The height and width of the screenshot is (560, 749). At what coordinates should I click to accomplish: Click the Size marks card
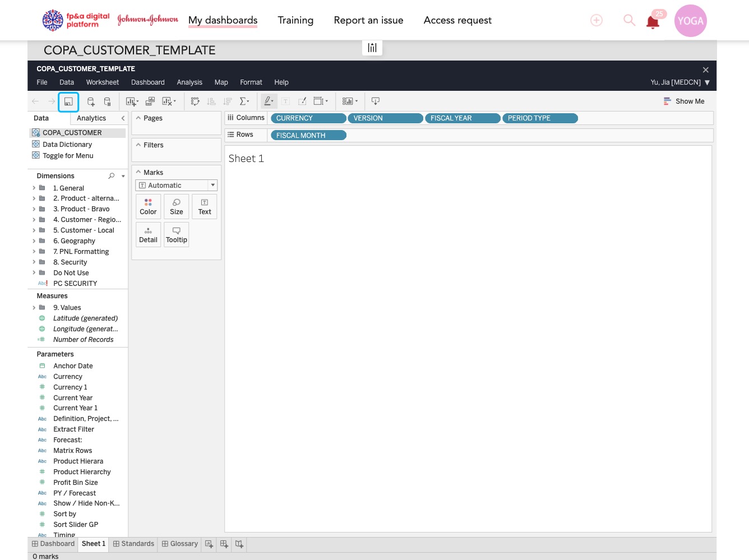point(177,206)
